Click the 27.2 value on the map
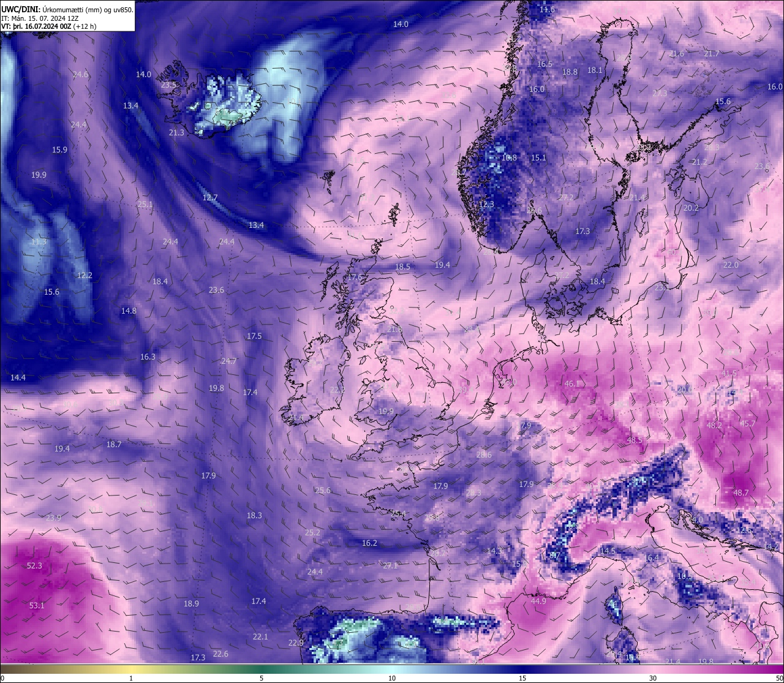Image resolution: width=784 pixels, height=683 pixels. [566, 197]
